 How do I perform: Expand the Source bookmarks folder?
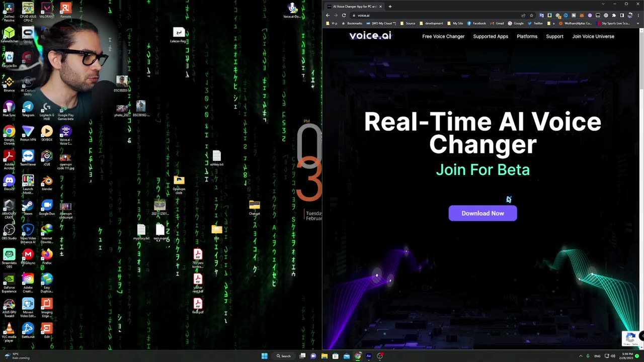[408, 23]
